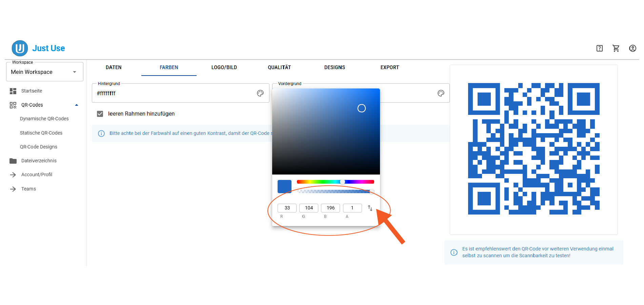Click the Just Use brand name

click(48, 48)
